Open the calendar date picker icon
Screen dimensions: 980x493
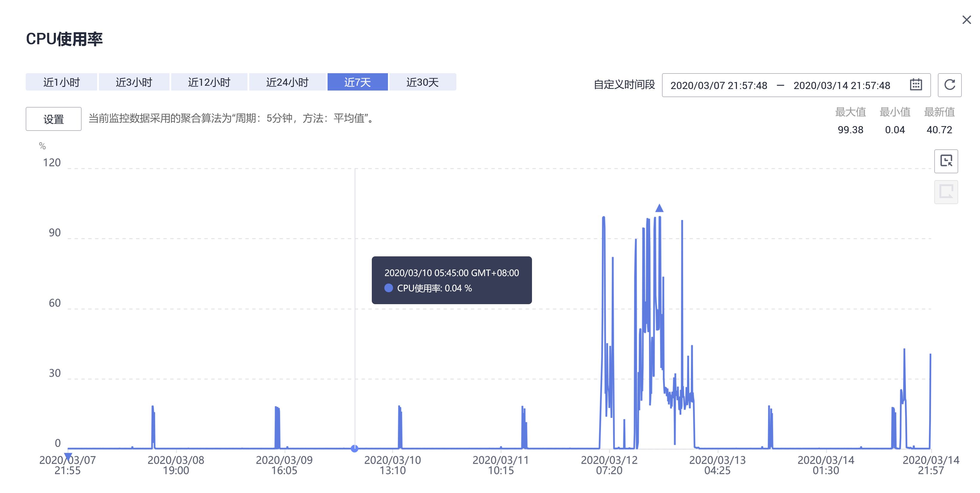coord(916,85)
